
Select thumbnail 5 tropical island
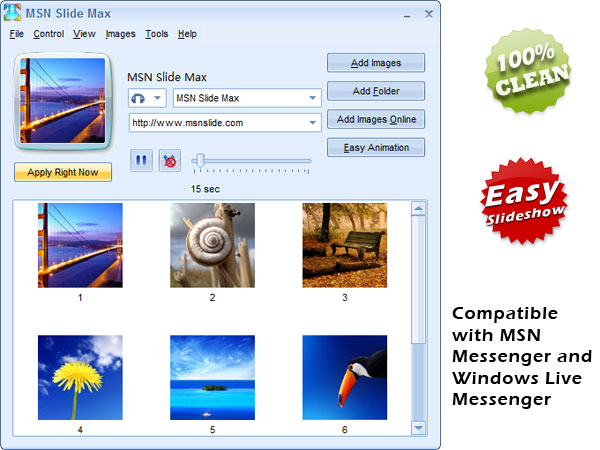[x=212, y=378]
